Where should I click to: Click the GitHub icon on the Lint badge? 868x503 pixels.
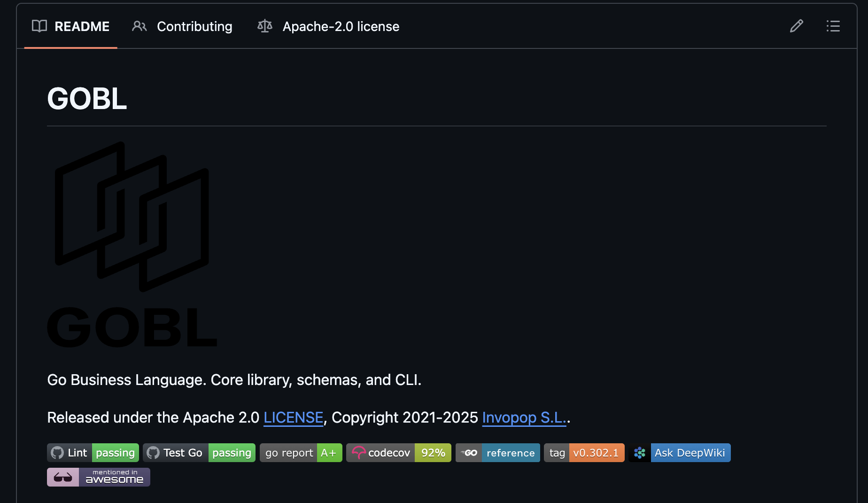pos(58,453)
